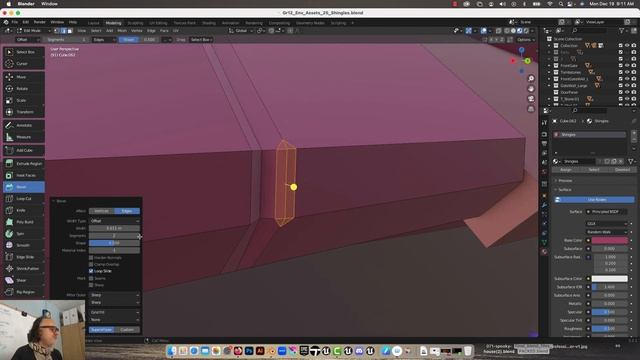Image resolution: width=640 pixels, height=360 pixels.
Task: Enable the Harden Normals checkbox
Action: click(91, 258)
